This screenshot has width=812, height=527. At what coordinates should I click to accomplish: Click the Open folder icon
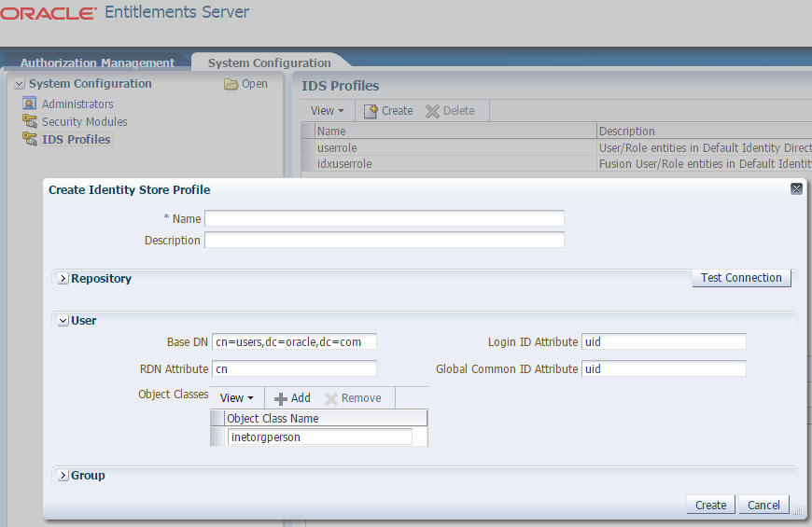point(231,84)
